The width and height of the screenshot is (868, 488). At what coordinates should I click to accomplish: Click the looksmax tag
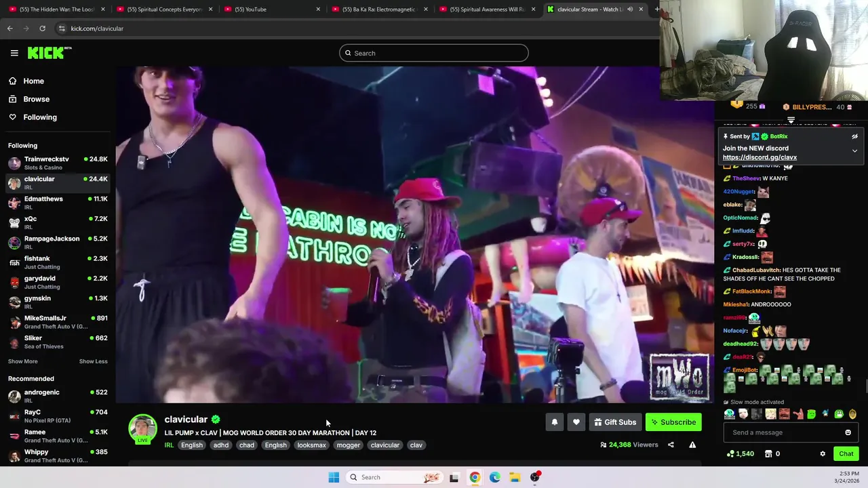[x=312, y=445]
